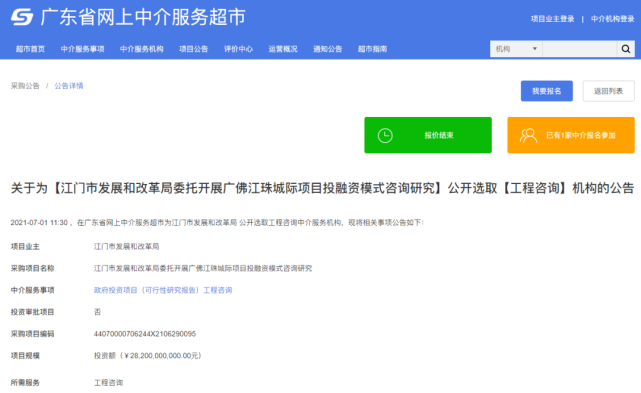The width and height of the screenshot is (641, 393).
Task: Click the 中介服务事项 field label in details
Action: [x=32, y=290]
